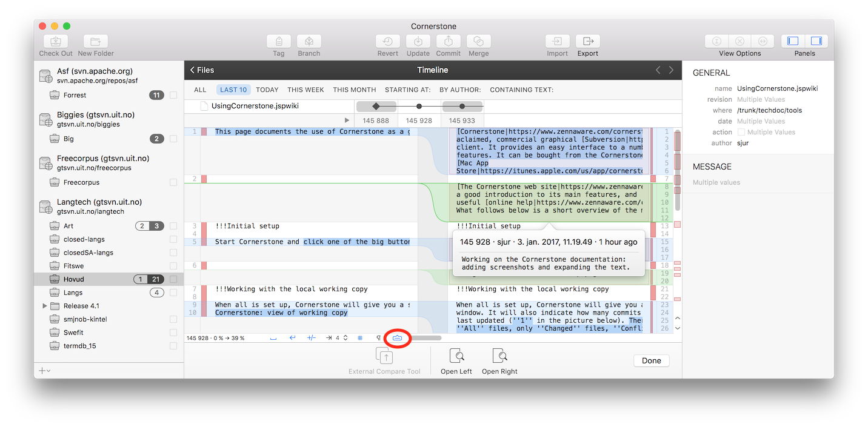This screenshot has width=868, height=427.
Task: Select revision 145 928 dot on timeline
Action: (x=419, y=107)
